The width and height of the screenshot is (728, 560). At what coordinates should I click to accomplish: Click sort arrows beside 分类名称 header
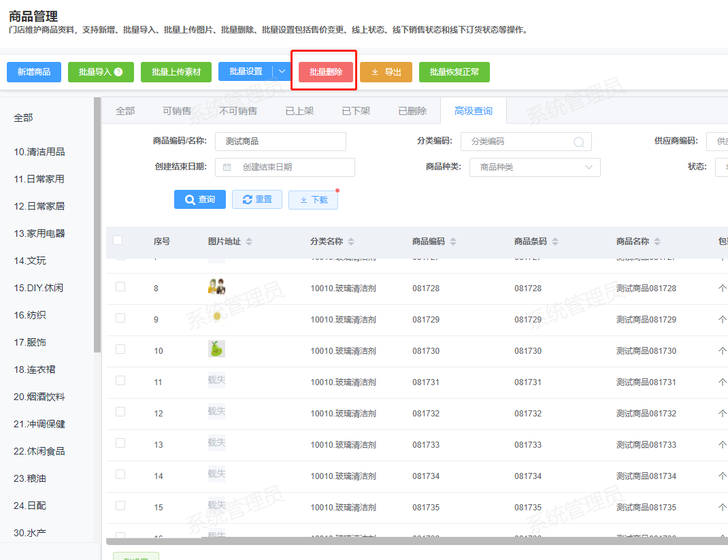click(x=351, y=242)
